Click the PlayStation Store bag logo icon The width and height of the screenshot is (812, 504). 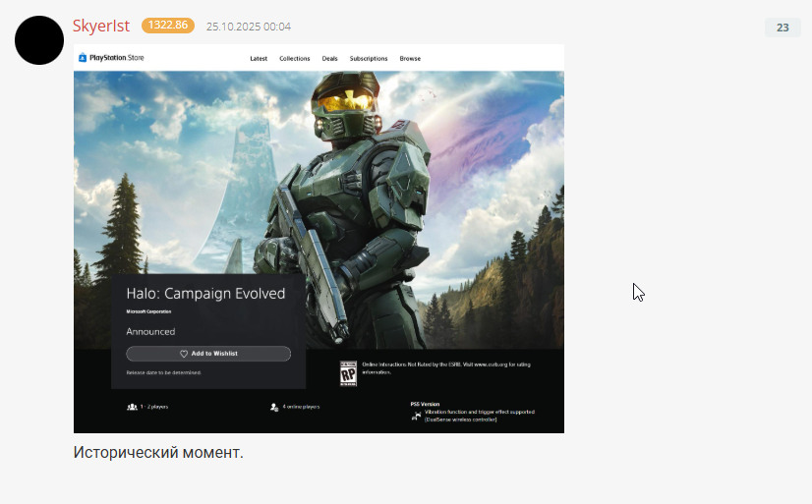pyautogui.click(x=83, y=57)
